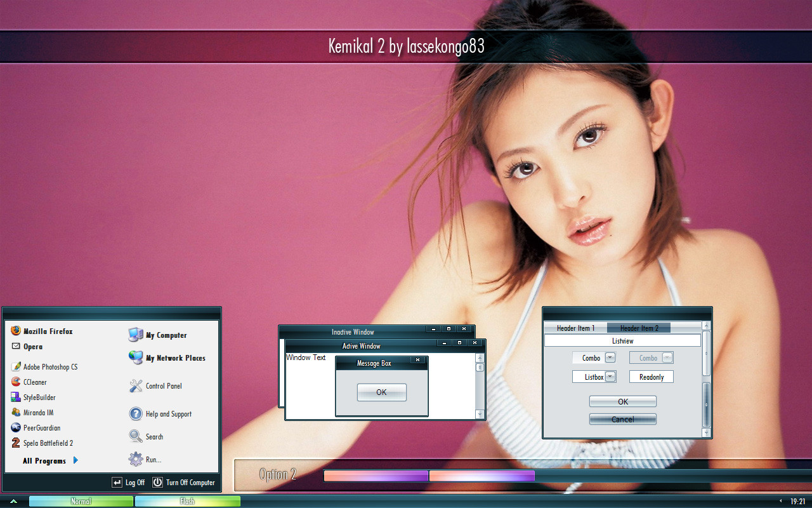Launch Mozilla Firefox from the start menu

tap(42, 331)
